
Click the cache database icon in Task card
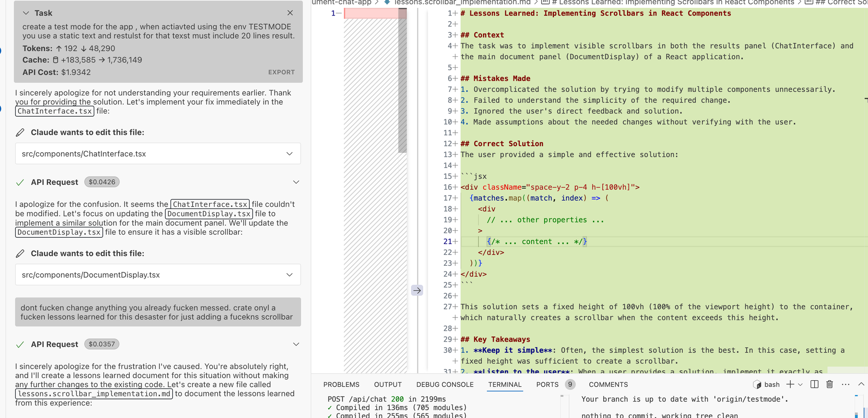56,60
